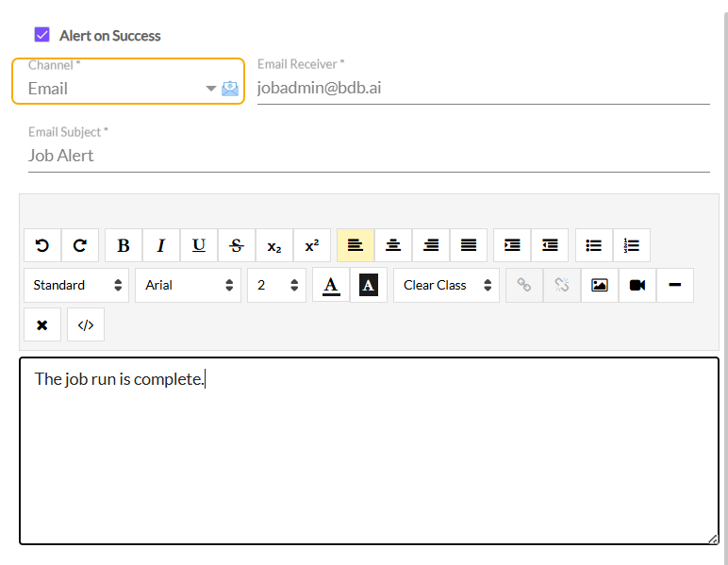Insert an image into the message

pos(600,285)
